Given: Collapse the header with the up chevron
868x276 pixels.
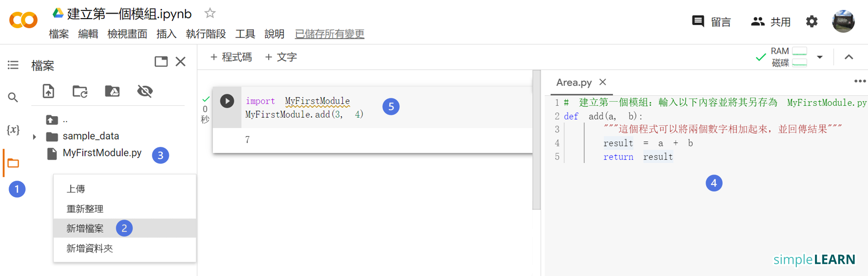Looking at the screenshot, I should pos(849,57).
